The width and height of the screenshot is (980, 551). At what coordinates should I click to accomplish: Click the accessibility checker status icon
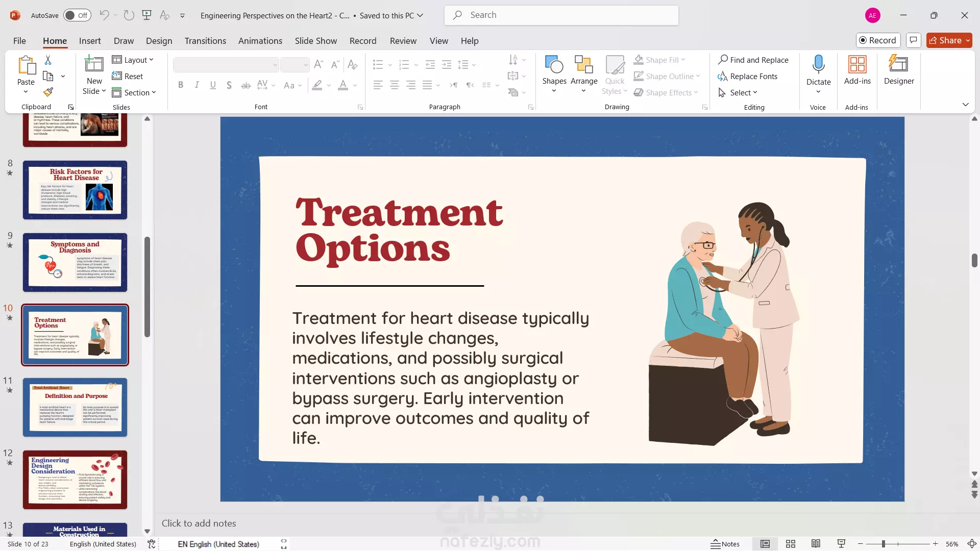(x=152, y=544)
